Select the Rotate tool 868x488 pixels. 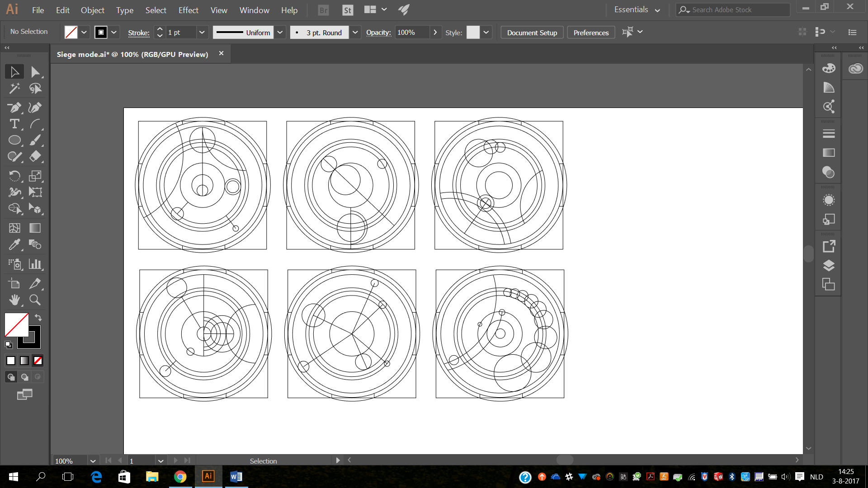point(14,176)
